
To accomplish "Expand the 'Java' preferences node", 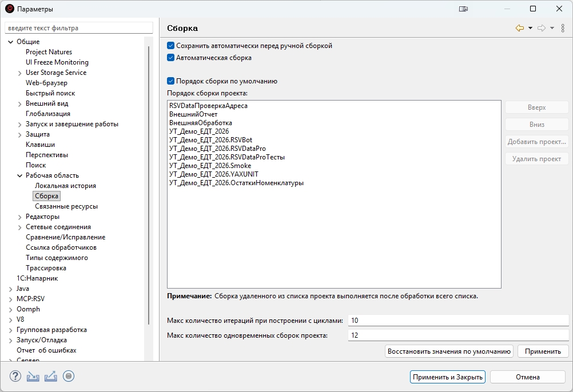I will click(11, 289).
